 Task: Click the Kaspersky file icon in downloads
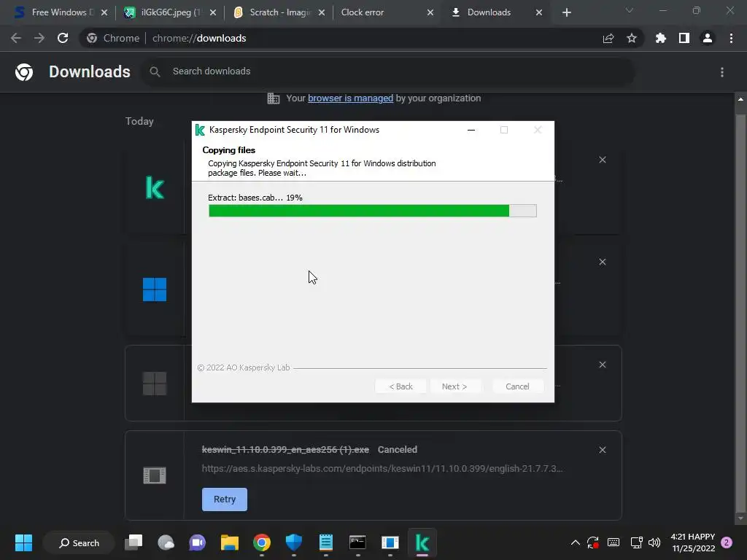click(x=155, y=187)
